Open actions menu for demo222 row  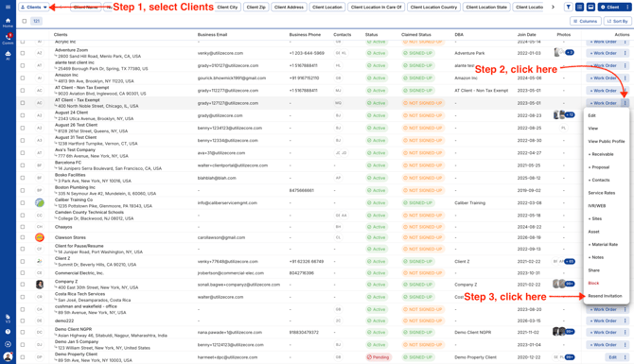point(625,321)
